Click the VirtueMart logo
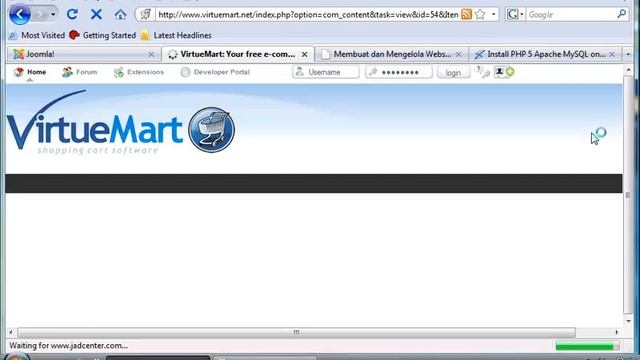Screen dimensions: 640x360 click(95, 122)
